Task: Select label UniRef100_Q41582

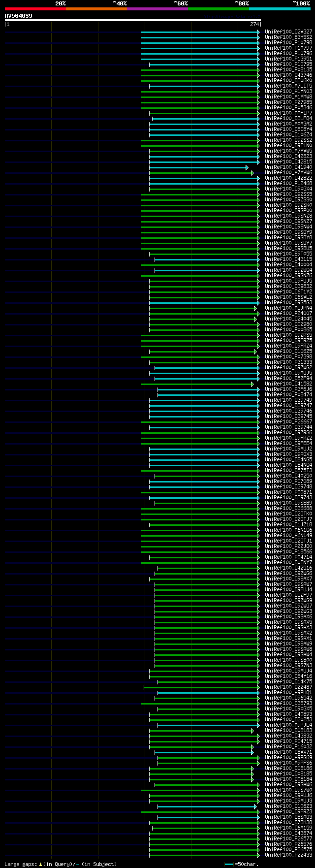Action: coord(288,384)
